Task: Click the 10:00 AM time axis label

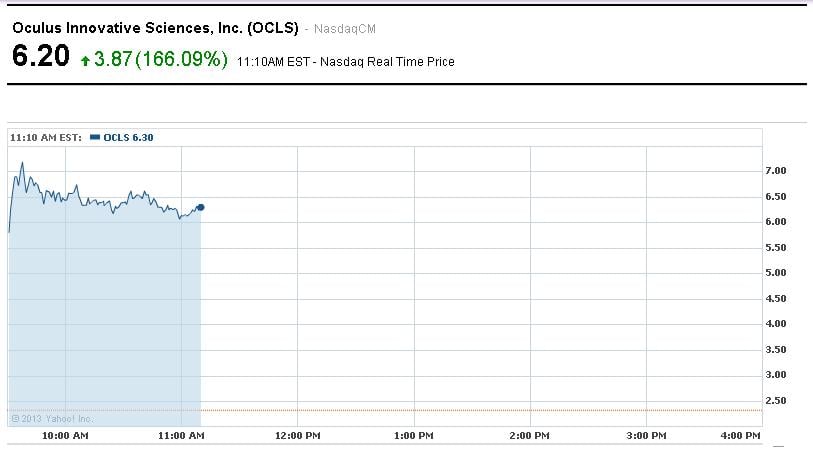Action: [66, 436]
